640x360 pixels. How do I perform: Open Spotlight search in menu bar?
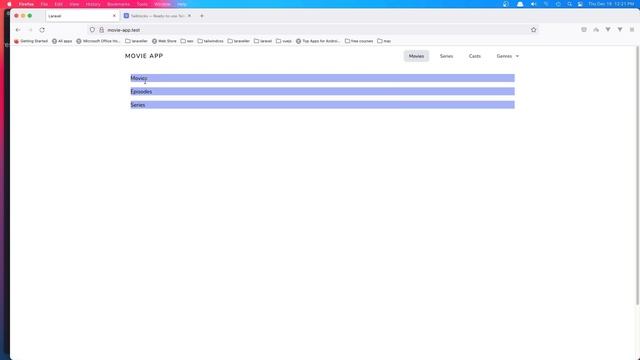[569, 4]
